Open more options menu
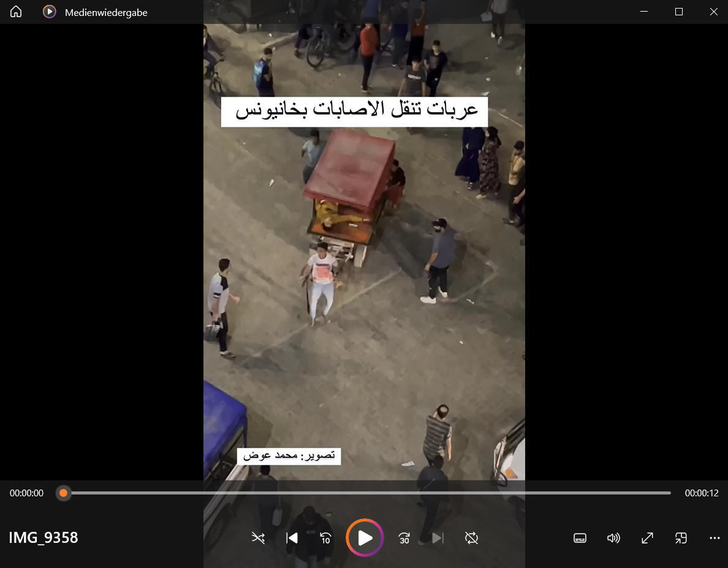This screenshot has width=728, height=568. pos(715,538)
